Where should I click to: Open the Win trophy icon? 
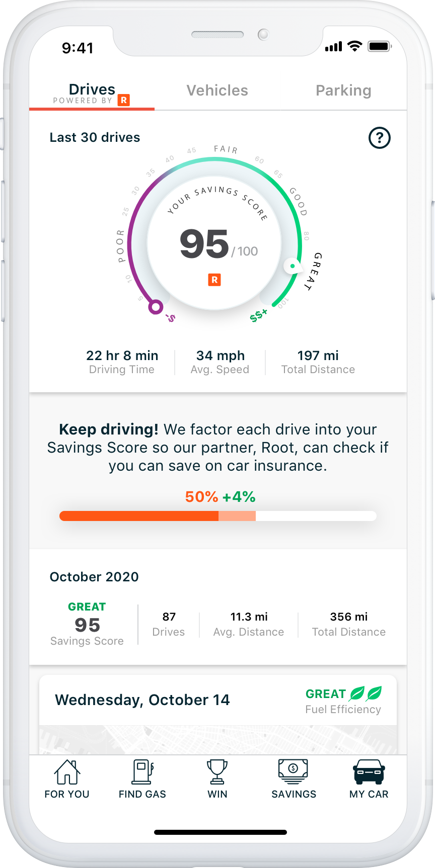tap(217, 772)
